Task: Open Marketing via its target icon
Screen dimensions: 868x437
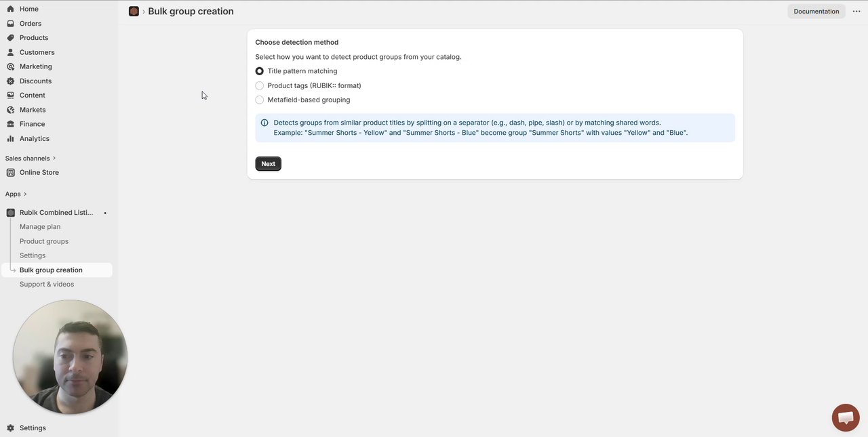Action: pos(10,66)
